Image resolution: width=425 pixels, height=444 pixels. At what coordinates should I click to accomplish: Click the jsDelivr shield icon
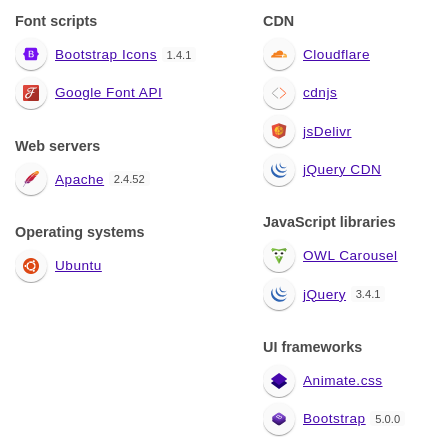[279, 131]
